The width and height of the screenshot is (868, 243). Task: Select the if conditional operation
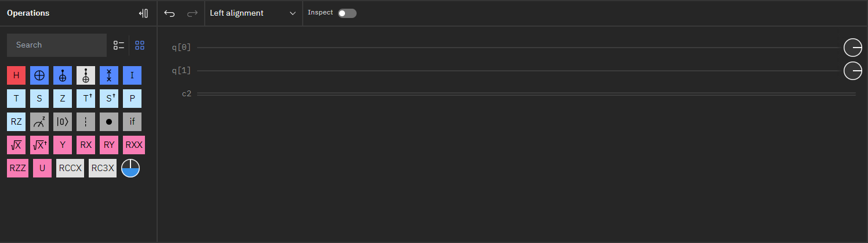(x=132, y=122)
